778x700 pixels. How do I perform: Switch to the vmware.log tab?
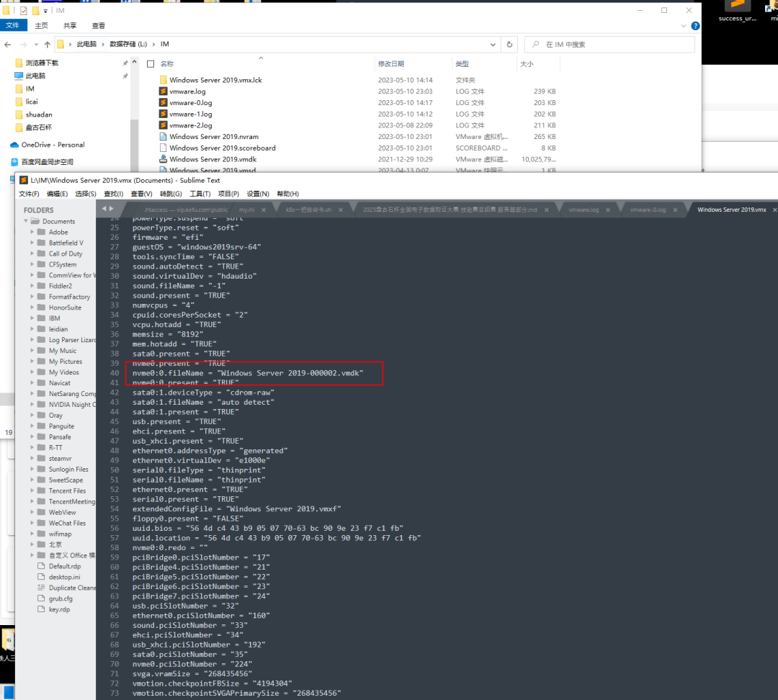583,210
